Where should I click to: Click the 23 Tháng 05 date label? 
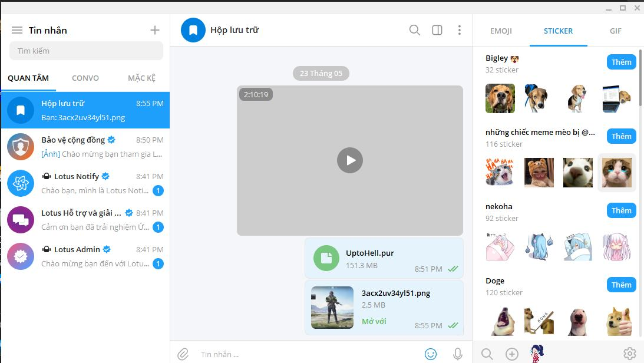[x=321, y=74]
